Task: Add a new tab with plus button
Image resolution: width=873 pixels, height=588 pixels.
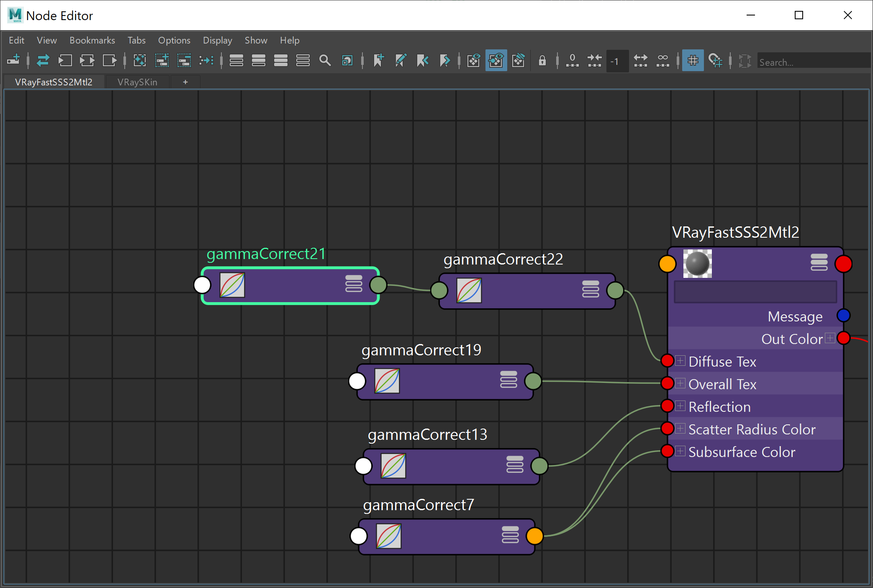Action: (185, 82)
